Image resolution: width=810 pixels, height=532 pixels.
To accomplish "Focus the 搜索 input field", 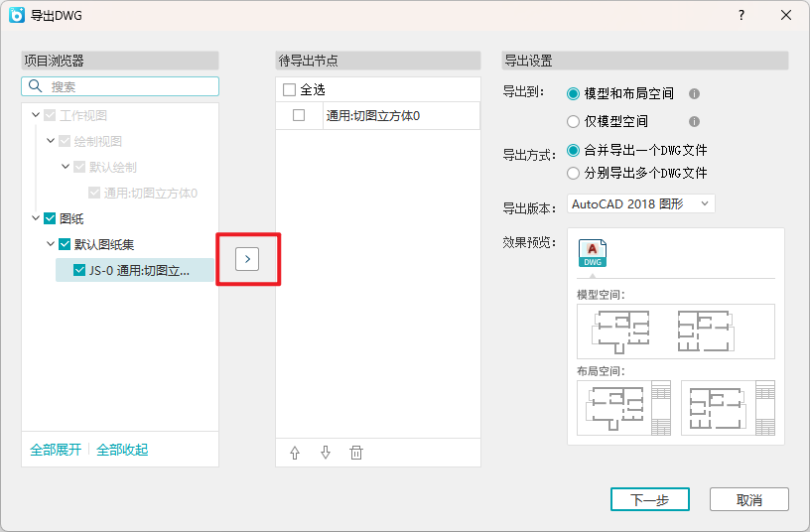I will click(x=120, y=86).
